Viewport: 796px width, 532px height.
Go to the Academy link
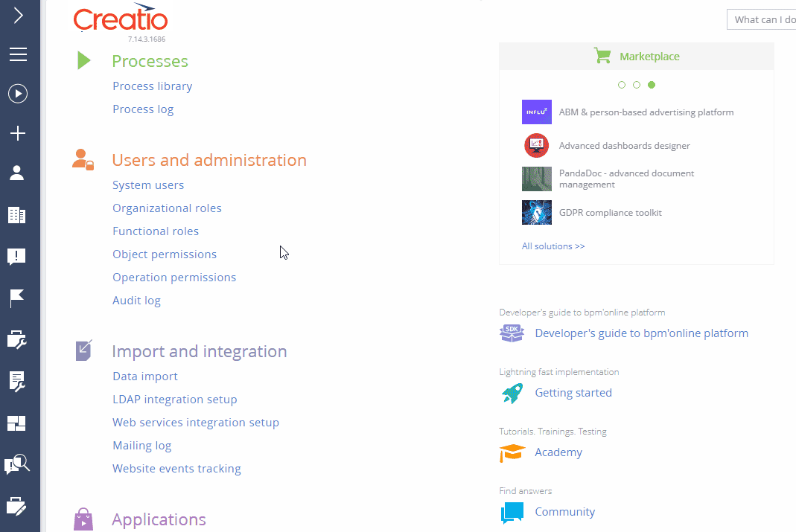point(558,452)
